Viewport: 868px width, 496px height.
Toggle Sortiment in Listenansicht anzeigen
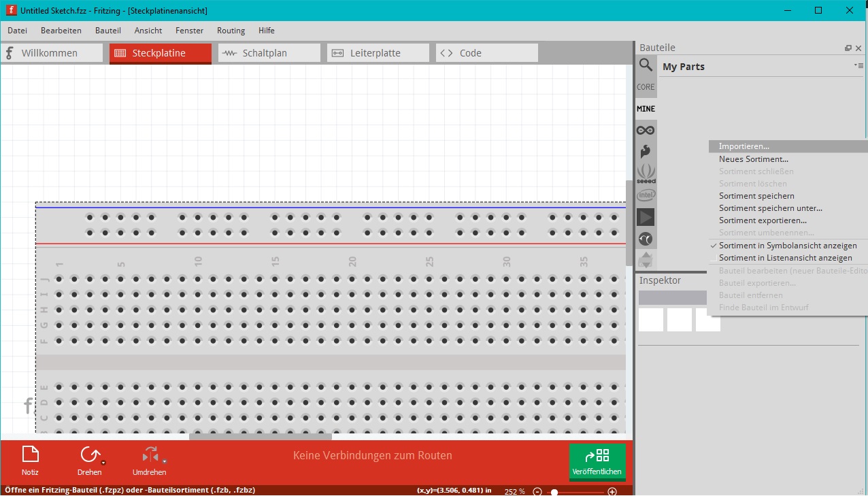pyautogui.click(x=788, y=258)
